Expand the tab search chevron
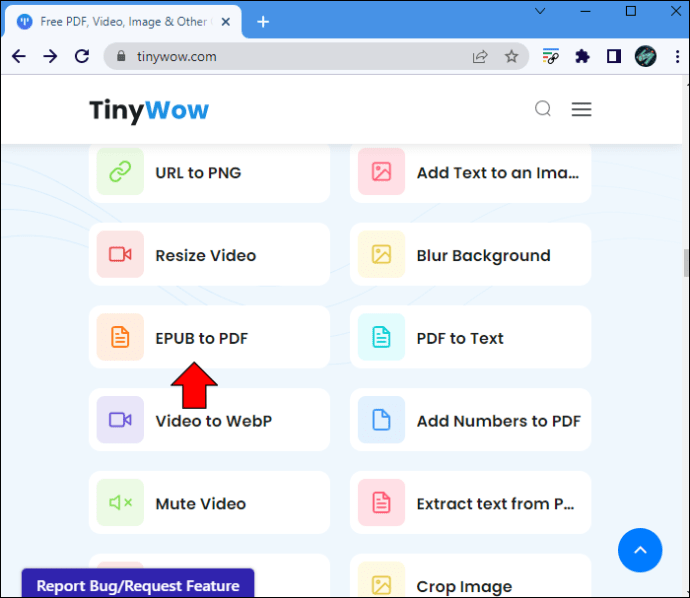The width and height of the screenshot is (690, 598). (x=540, y=11)
